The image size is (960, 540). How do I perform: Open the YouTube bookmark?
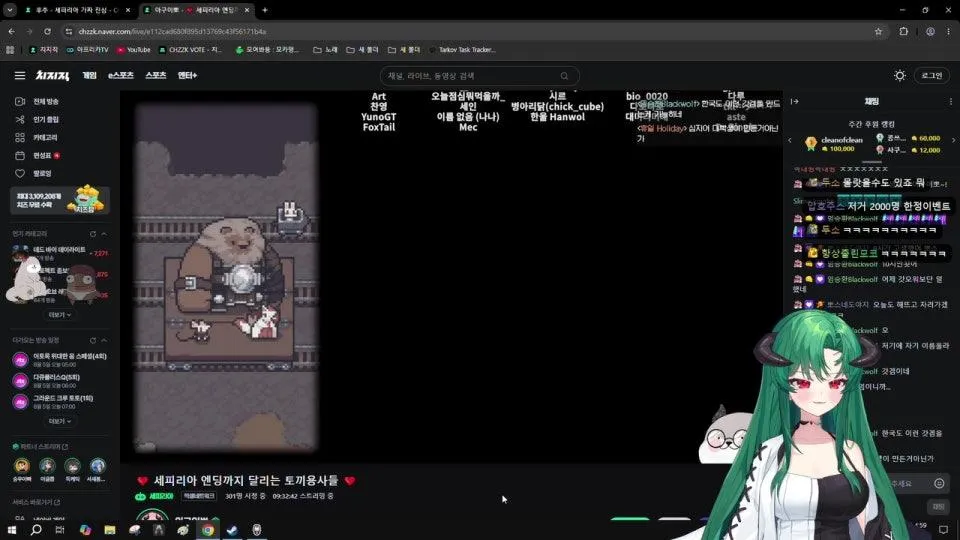[133, 50]
